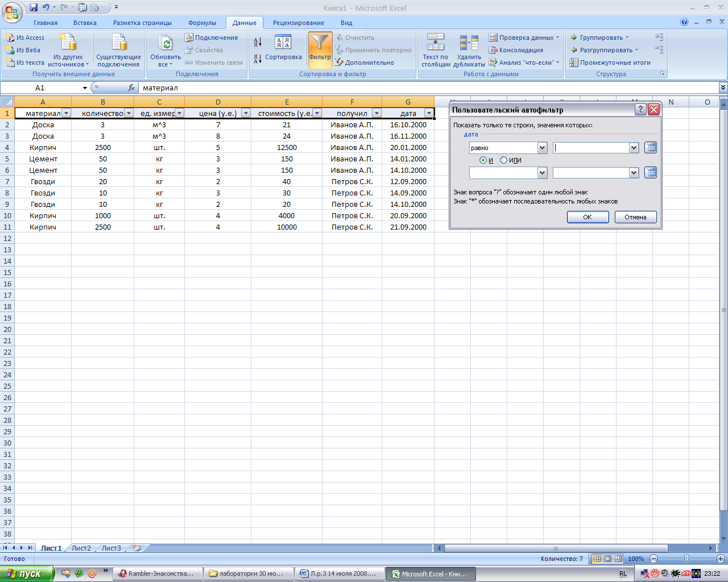Click Группировать in Структура group
The width and height of the screenshot is (728, 582).
click(x=599, y=38)
